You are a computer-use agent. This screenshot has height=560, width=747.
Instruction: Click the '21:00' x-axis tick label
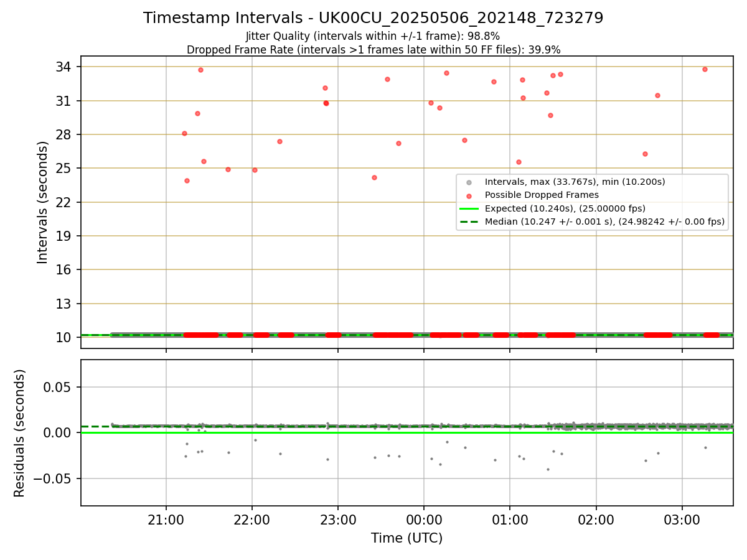point(166,519)
